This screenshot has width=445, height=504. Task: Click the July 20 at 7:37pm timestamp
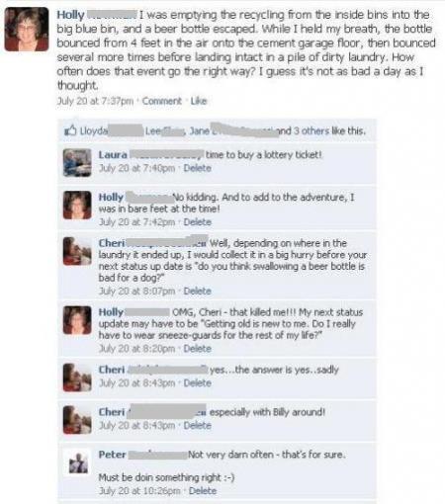(95, 101)
